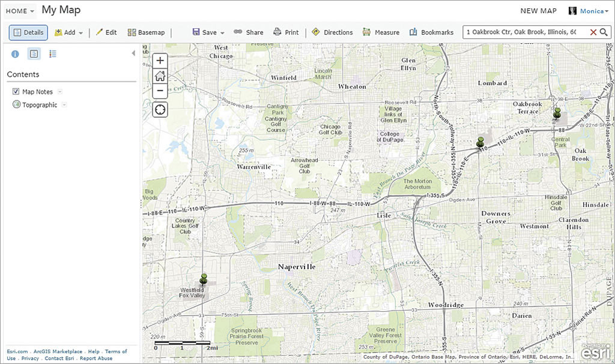Viewport: 615px width, 364px height.
Task: Open the Privacy footer link
Action: 30,358
